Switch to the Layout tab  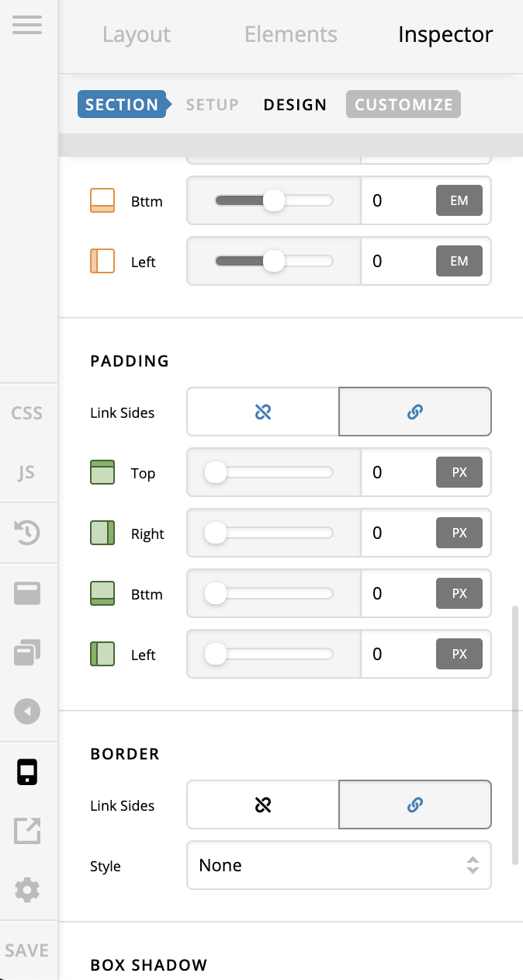tap(137, 35)
